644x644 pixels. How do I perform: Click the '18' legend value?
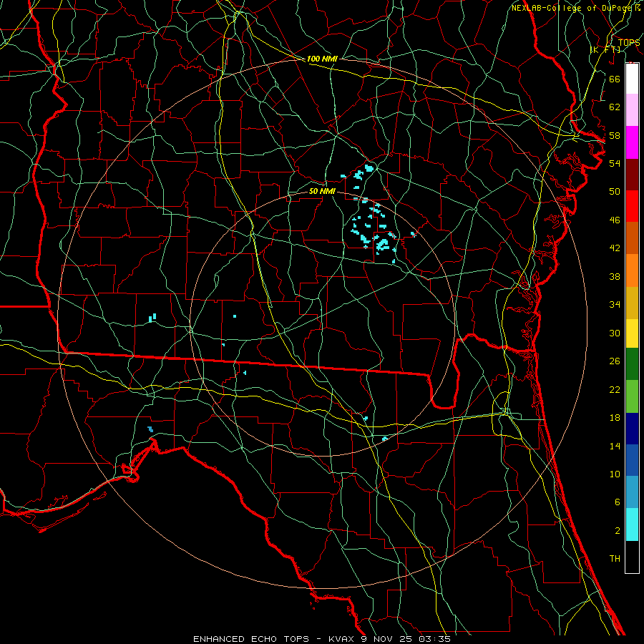615,418
